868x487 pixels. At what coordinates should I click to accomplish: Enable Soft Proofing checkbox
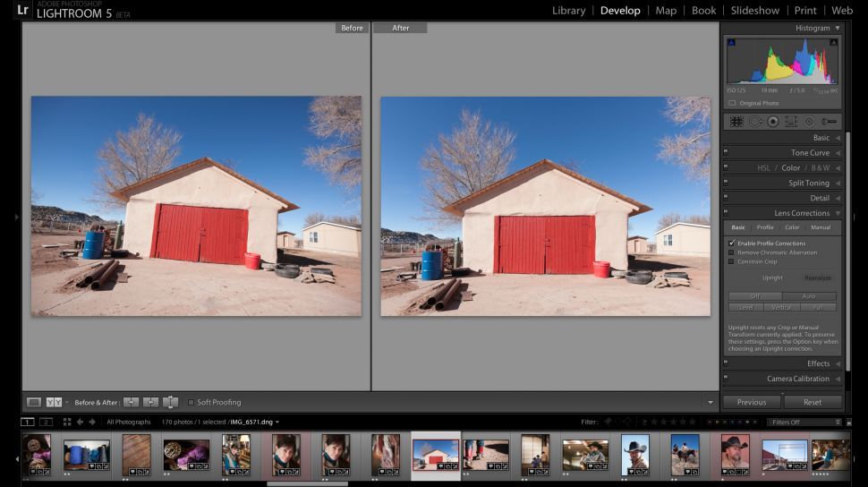click(191, 402)
